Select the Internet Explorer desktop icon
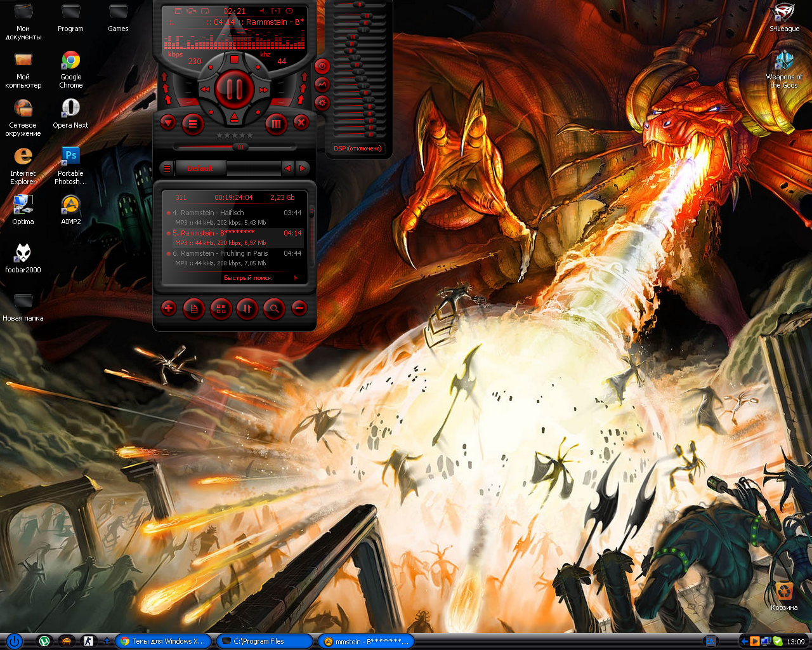812x650 pixels. [x=23, y=166]
